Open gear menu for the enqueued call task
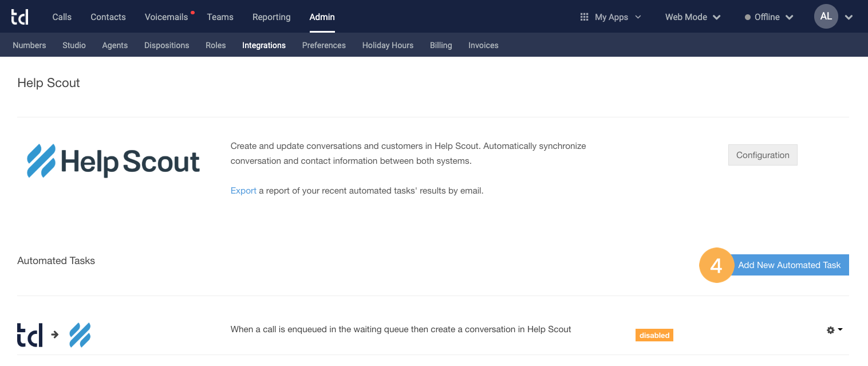 coord(834,330)
